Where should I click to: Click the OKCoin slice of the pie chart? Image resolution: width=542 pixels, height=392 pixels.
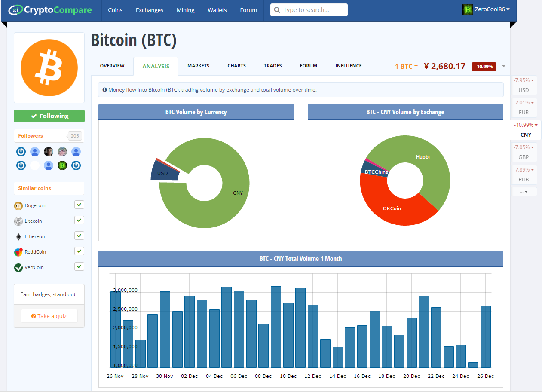coord(391,209)
